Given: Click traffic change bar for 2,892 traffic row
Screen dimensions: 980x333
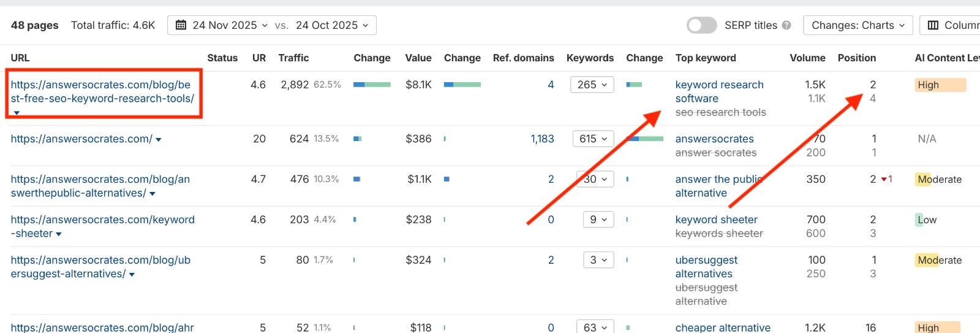Looking at the screenshot, I should 372,85.
